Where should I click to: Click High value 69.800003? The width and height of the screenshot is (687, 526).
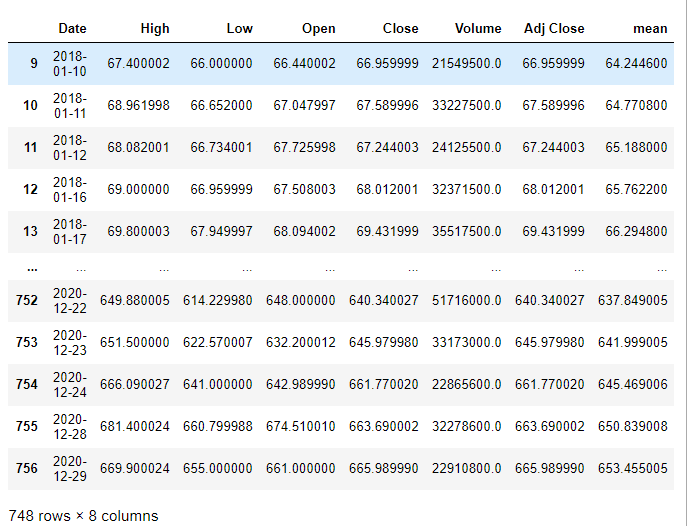138,231
